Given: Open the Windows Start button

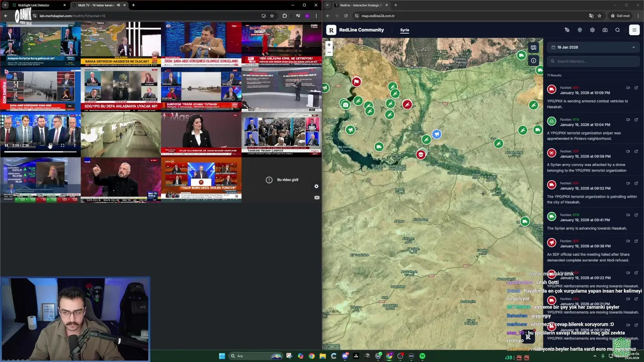Looking at the screenshot, I should pyautogui.click(x=222, y=356).
